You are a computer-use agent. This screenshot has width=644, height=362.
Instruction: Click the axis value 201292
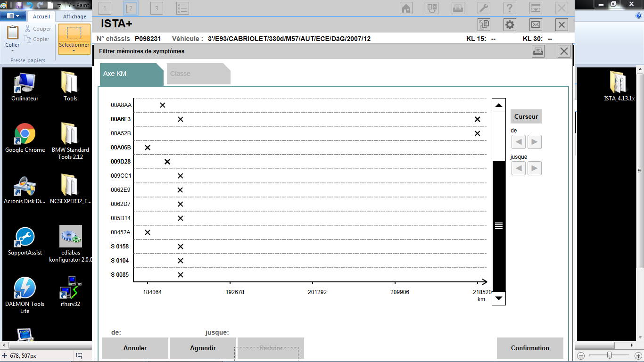[317, 292]
